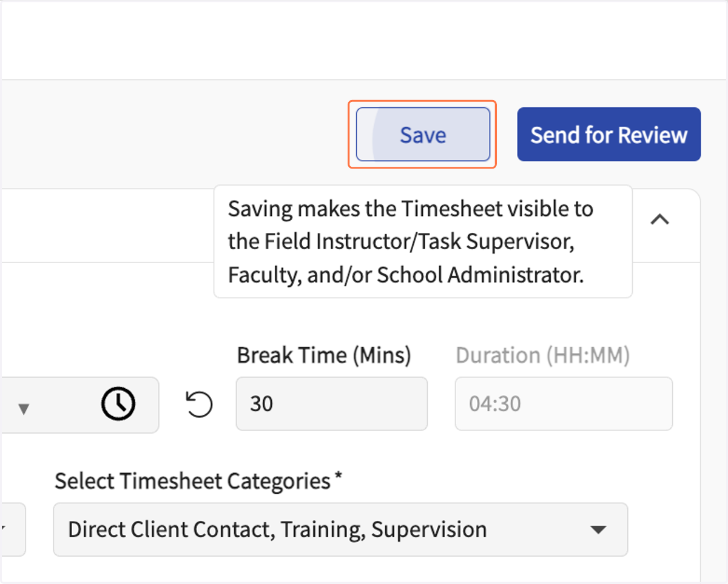
Task: Edit the Break Time (Mins) field
Action: pos(332,404)
